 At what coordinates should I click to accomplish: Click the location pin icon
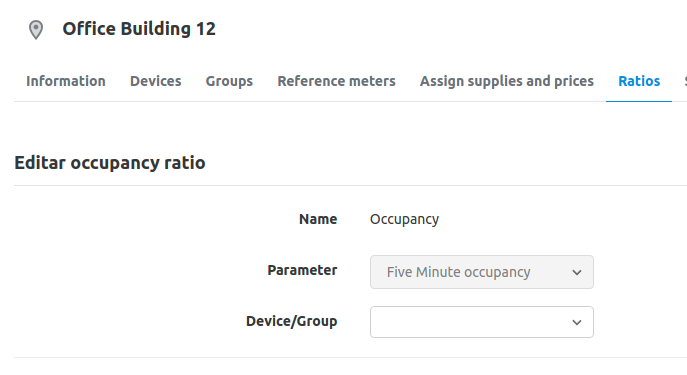tap(36, 30)
